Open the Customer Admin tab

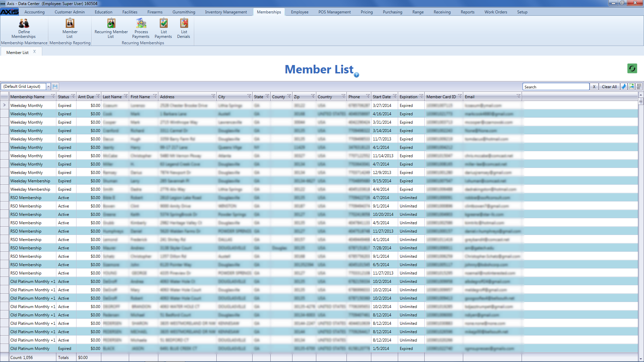coord(70,12)
